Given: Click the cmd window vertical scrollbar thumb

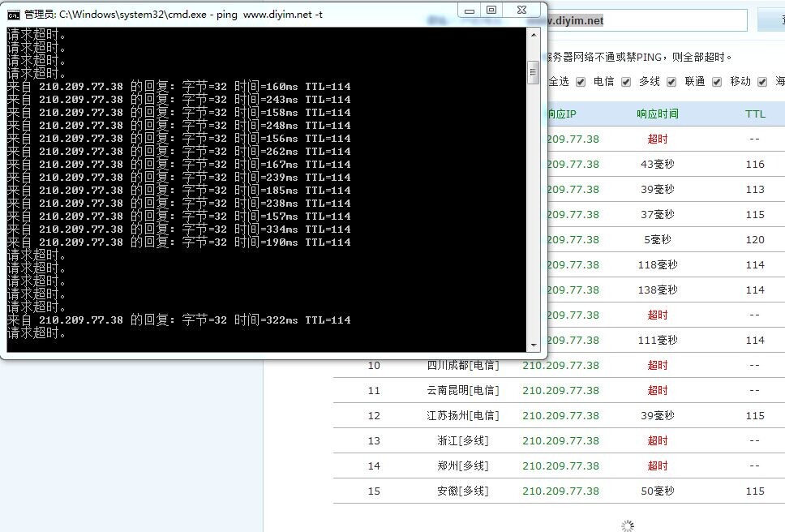Looking at the screenshot, I should (533, 73).
